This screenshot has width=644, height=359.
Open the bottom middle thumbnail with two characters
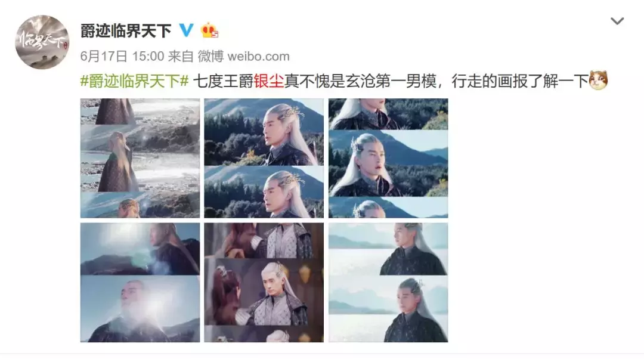(264, 283)
